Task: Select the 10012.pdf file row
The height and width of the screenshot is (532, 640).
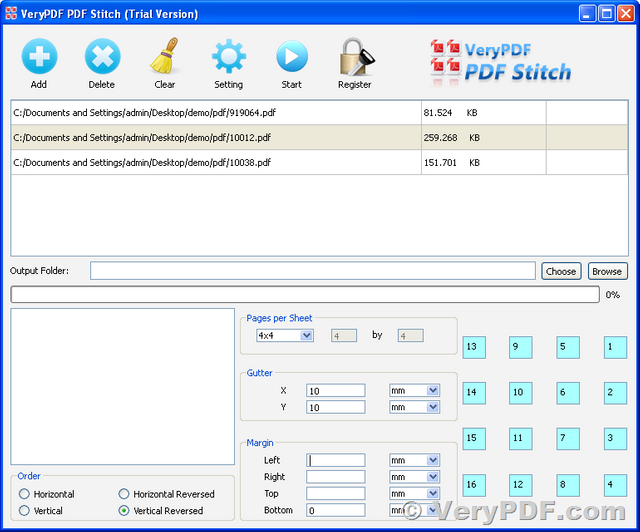Action: [319, 138]
